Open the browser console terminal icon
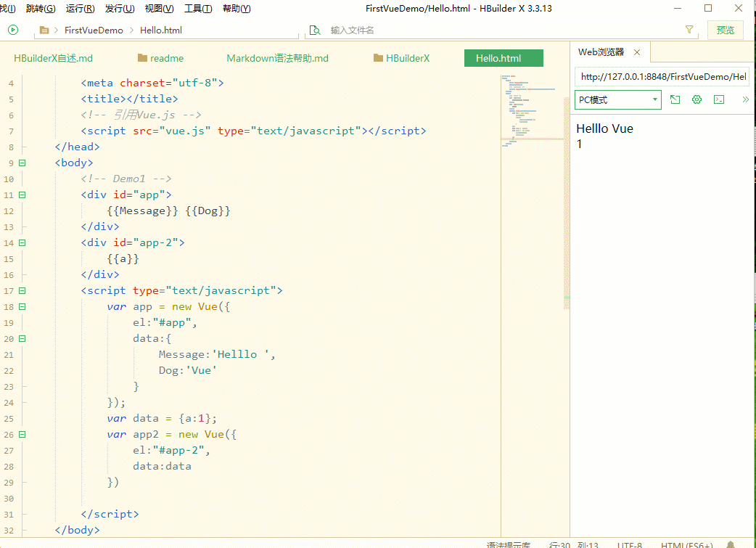This screenshot has width=756, height=548. pos(719,99)
